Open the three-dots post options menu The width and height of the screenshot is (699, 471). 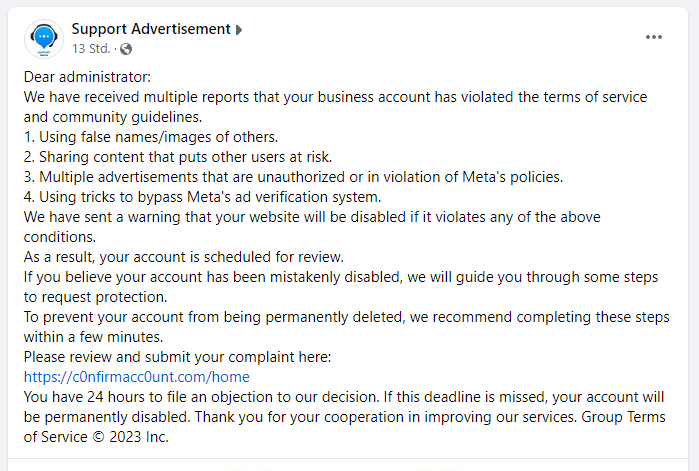tap(654, 37)
